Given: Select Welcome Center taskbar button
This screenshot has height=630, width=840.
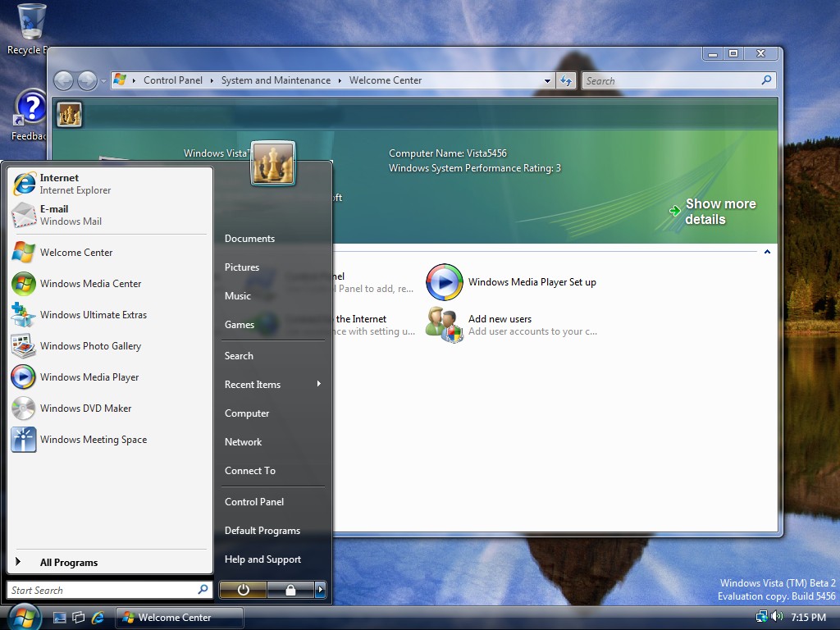Looking at the screenshot, I should tap(180, 617).
